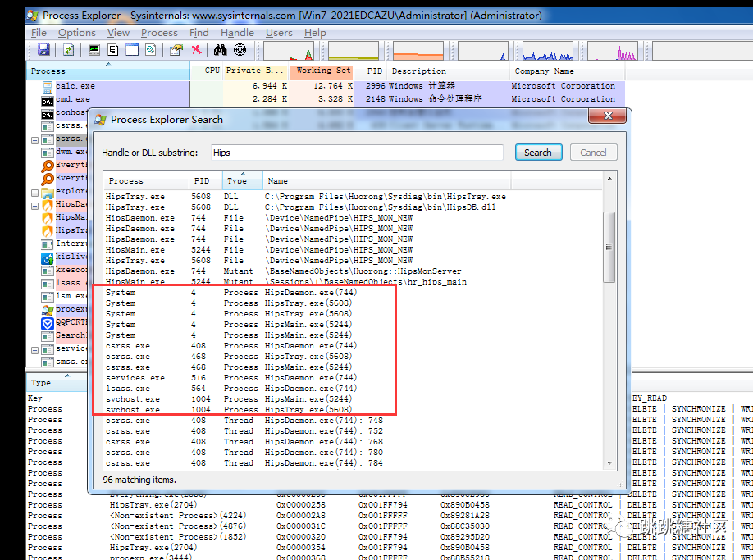Sort search results by Process column
Image resolution: width=753 pixels, height=560 pixels.
[146, 181]
